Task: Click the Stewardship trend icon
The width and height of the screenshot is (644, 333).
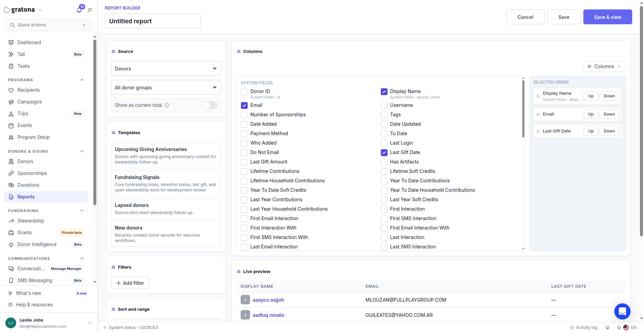Action: tap(11, 221)
